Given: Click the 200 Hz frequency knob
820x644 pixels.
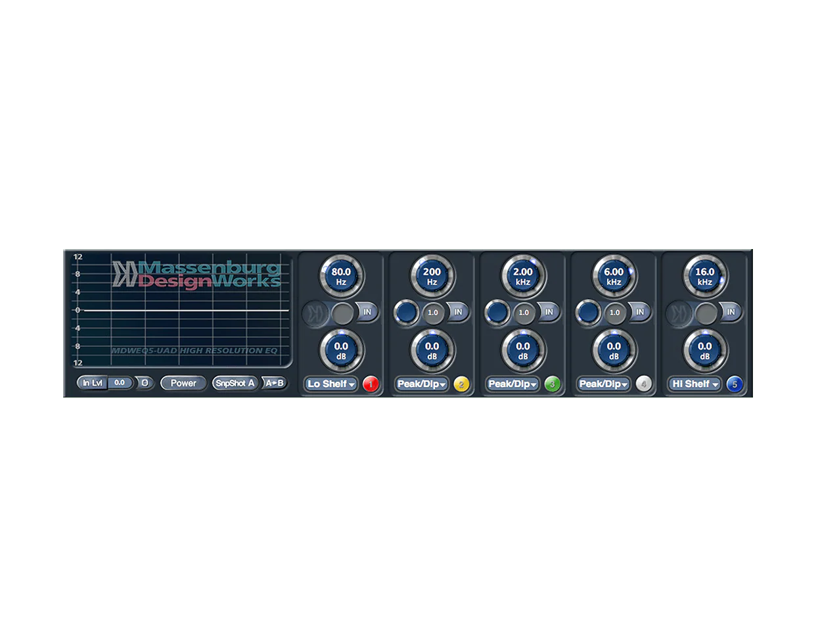Looking at the screenshot, I should pos(432,277).
